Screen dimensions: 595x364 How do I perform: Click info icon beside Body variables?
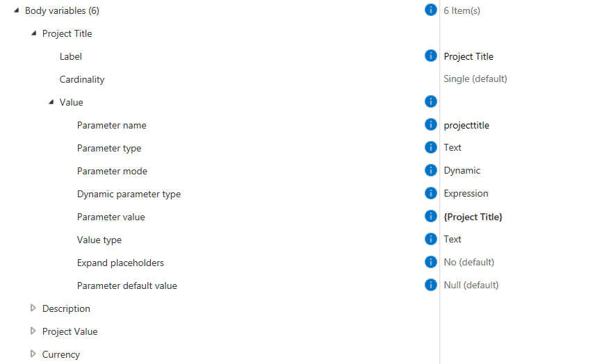coord(430,10)
